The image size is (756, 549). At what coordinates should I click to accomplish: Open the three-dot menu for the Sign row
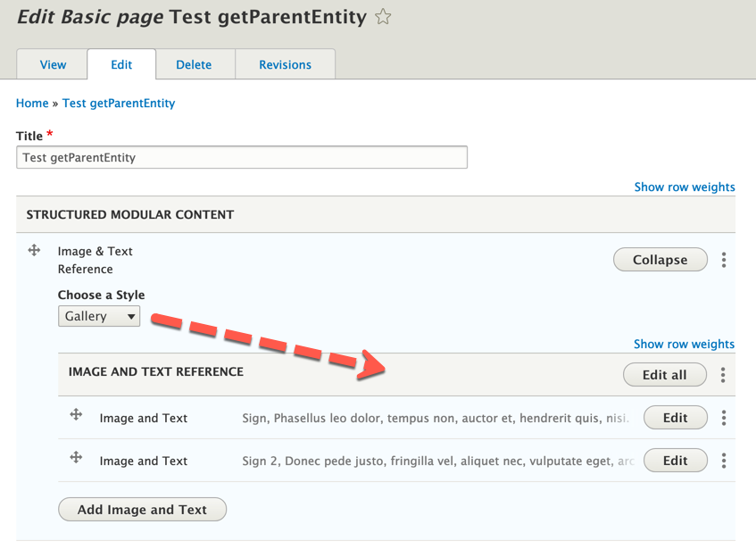[724, 418]
